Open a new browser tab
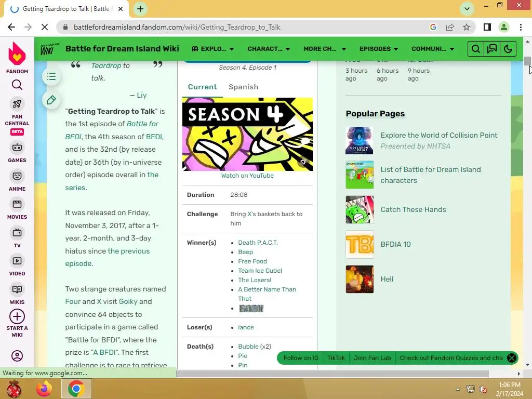The image size is (532, 399). pyautogui.click(x=140, y=9)
